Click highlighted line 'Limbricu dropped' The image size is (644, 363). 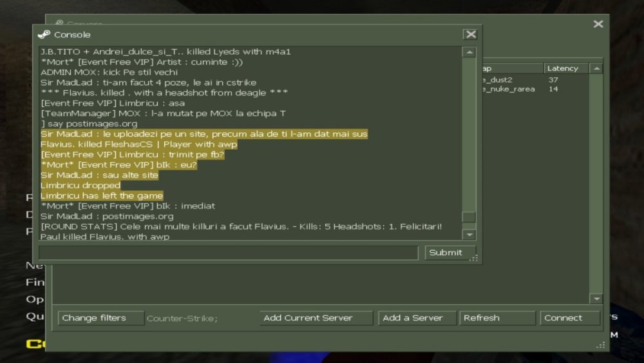coord(80,186)
